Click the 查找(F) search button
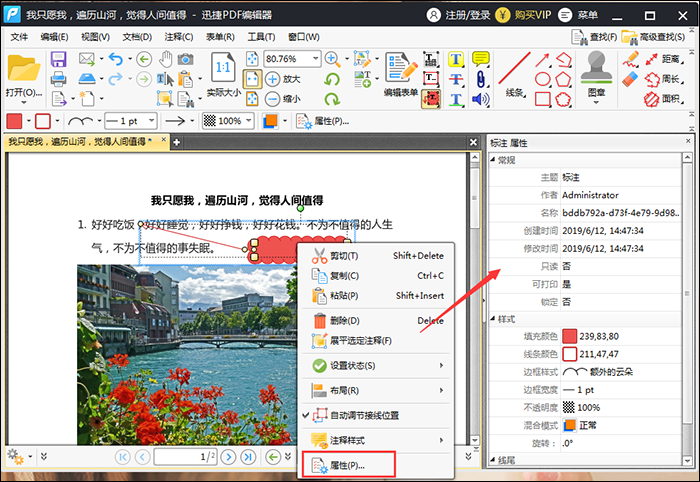Image resolution: width=700 pixels, height=482 pixels. (x=594, y=37)
